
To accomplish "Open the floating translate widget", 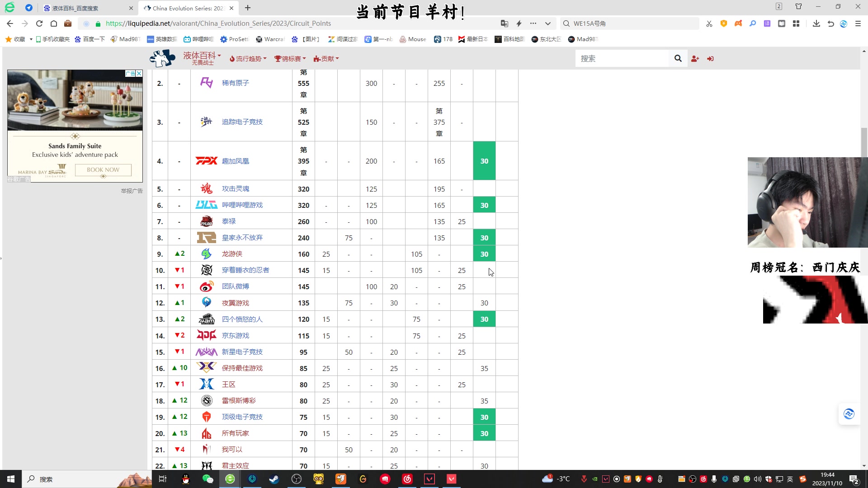I will click(849, 413).
